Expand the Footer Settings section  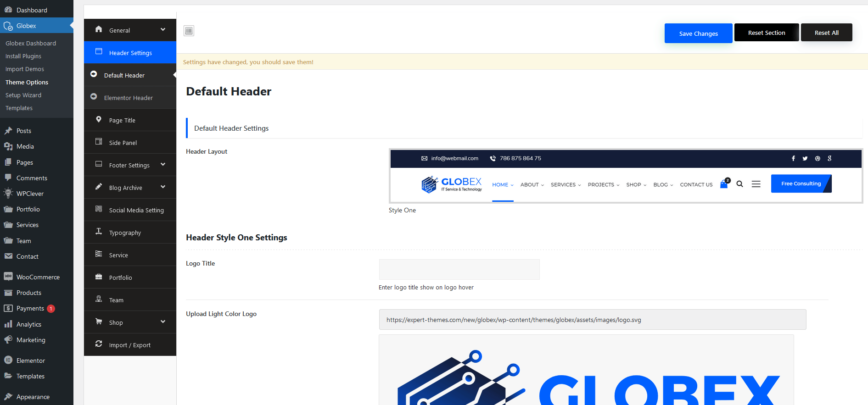coord(130,165)
